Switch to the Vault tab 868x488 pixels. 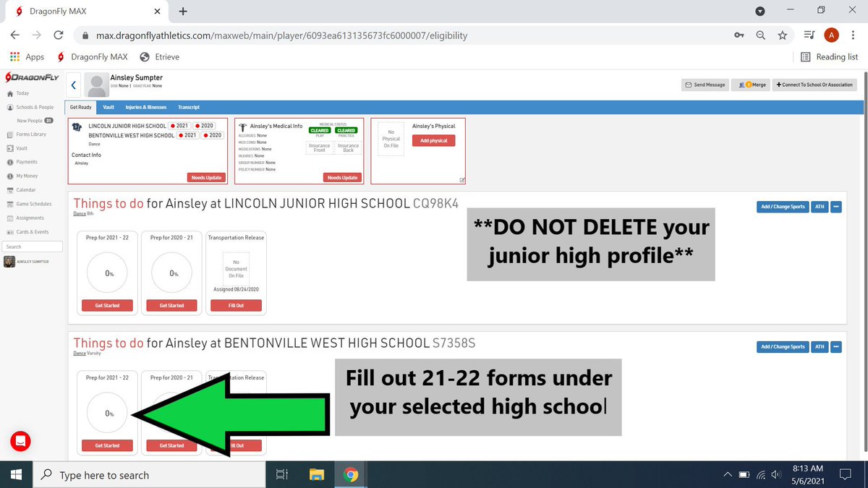(x=109, y=107)
